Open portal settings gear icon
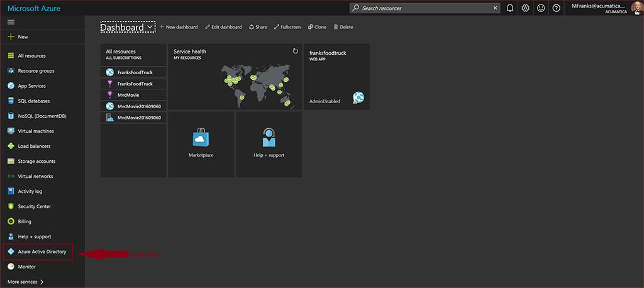The image size is (644, 288). point(525,8)
